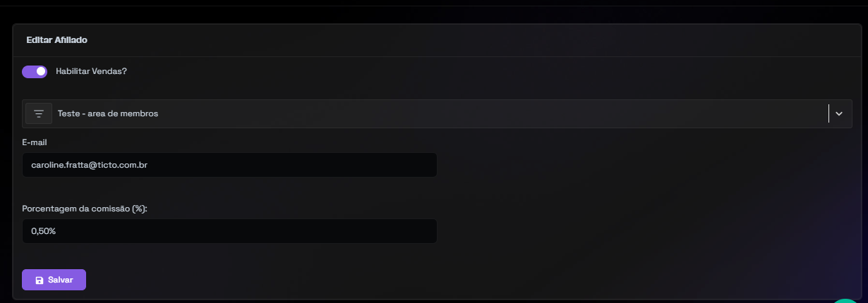Click the 'Porcentagem da comissão (%)' label
This screenshot has height=303, width=868.
[x=85, y=209]
